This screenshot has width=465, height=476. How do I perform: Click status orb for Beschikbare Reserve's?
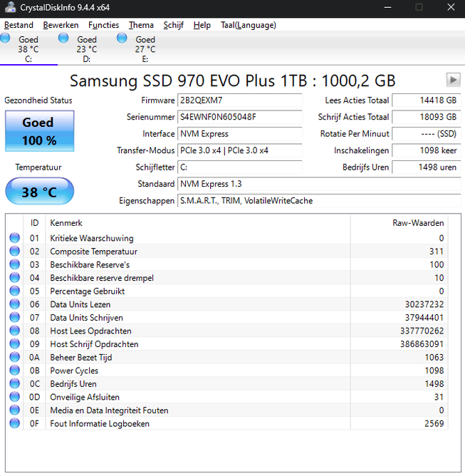pyautogui.click(x=14, y=264)
